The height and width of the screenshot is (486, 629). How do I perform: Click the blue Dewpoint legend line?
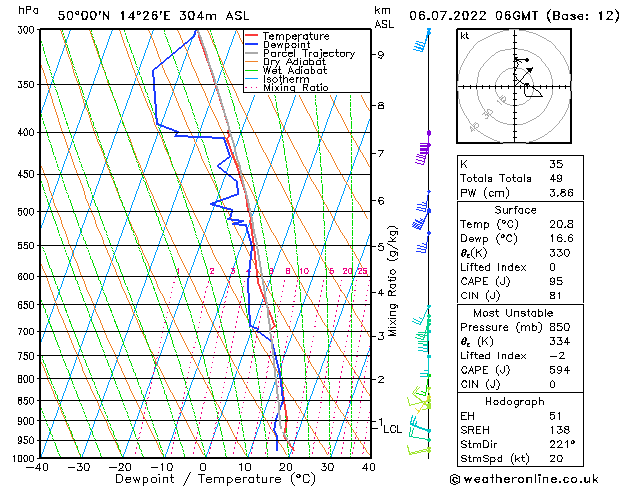[x=251, y=45]
